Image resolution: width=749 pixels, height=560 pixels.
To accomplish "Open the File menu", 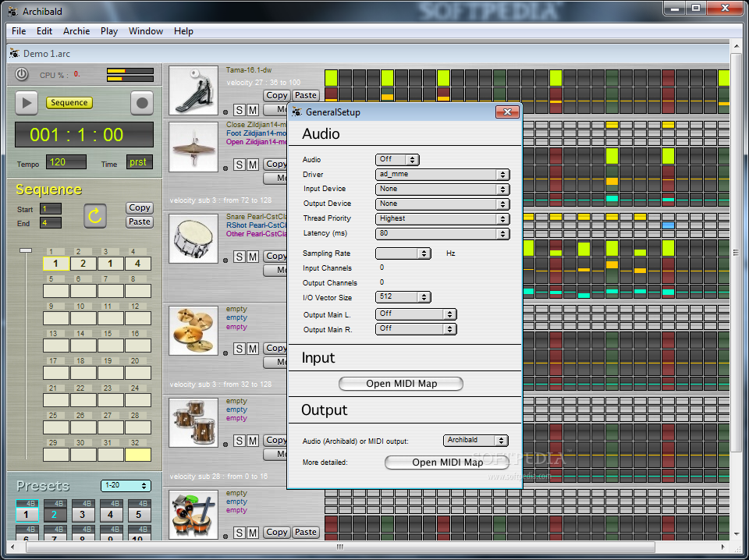I will (19, 31).
